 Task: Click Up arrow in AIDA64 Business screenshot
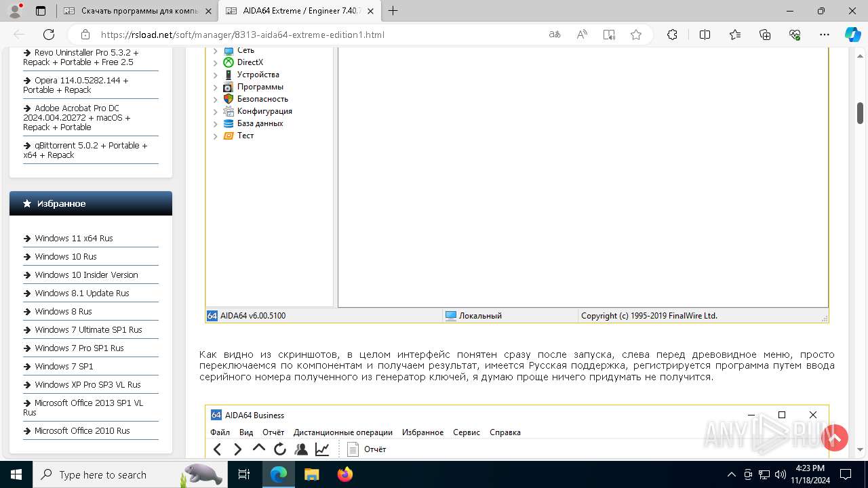click(x=258, y=448)
